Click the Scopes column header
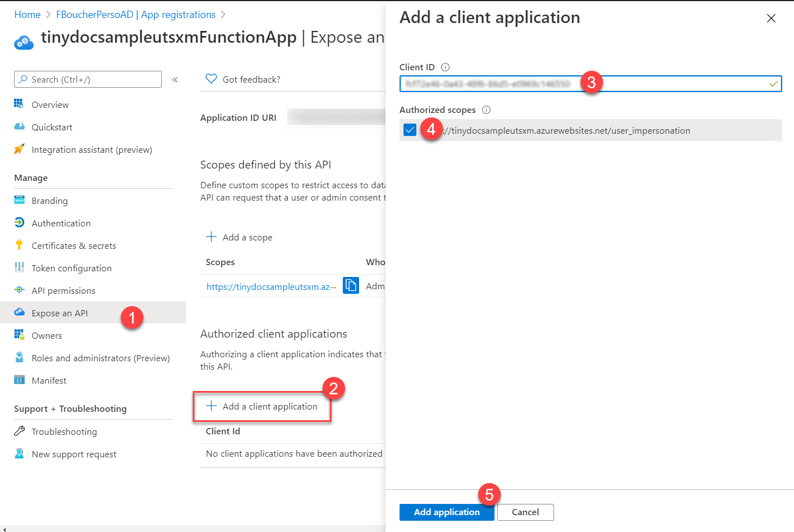The height and width of the screenshot is (532, 794). pos(220,262)
